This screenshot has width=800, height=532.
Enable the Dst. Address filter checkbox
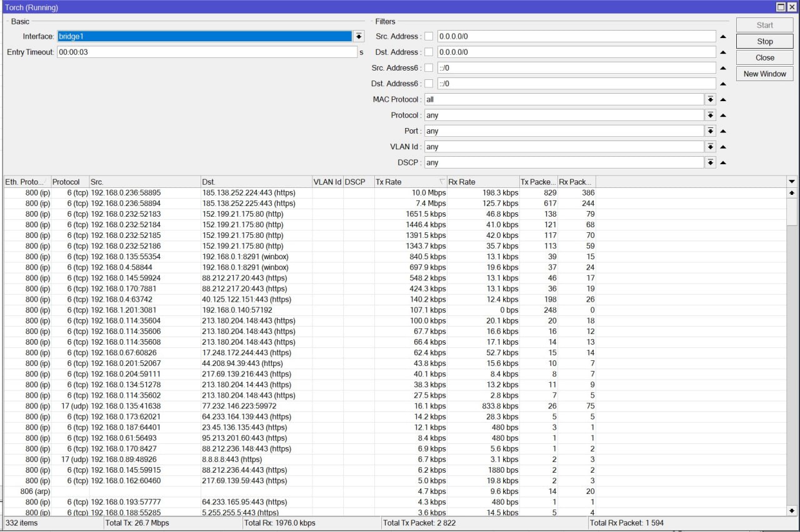coord(429,52)
